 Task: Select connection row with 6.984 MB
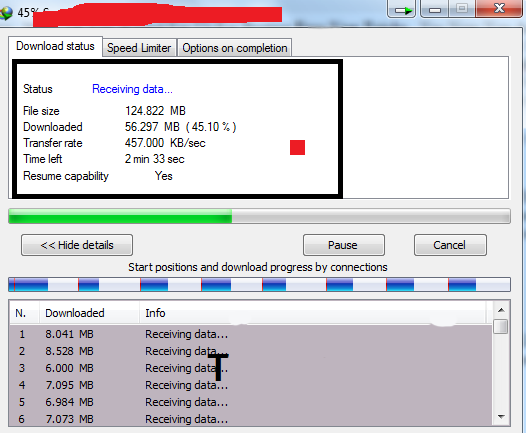pyautogui.click(x=251, y=402)
